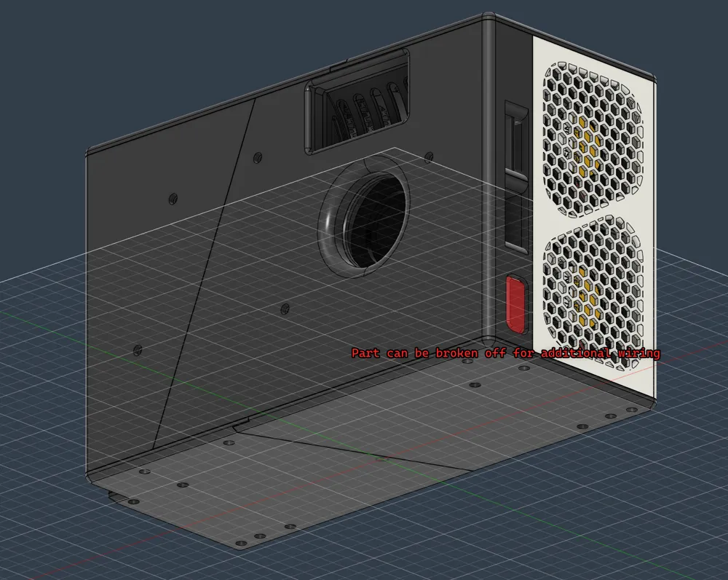Click the red wiring annotation text
Viewport: 728px width, 580px height.
(506, 353)
